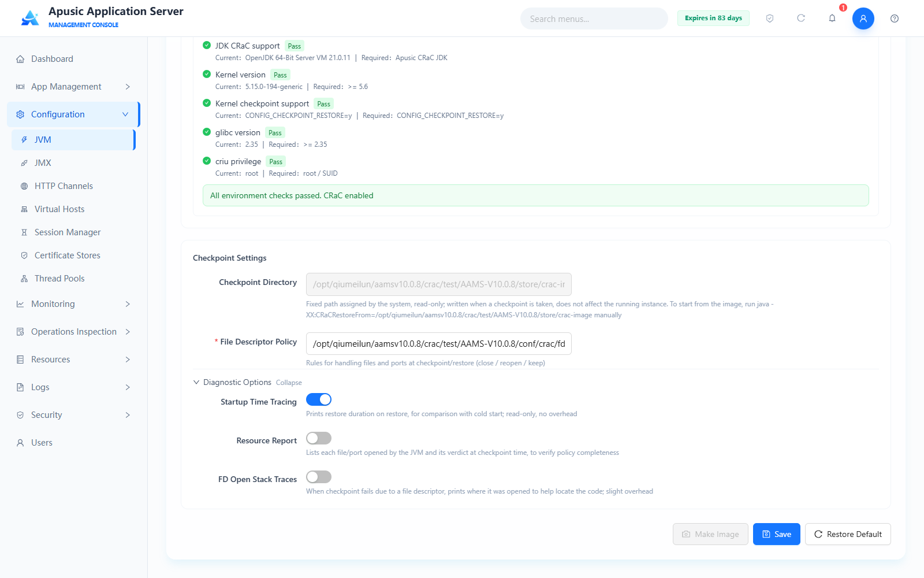This screenshot has width=924, height=578.
Task: Open the Security menu
Action: [73, 415]
